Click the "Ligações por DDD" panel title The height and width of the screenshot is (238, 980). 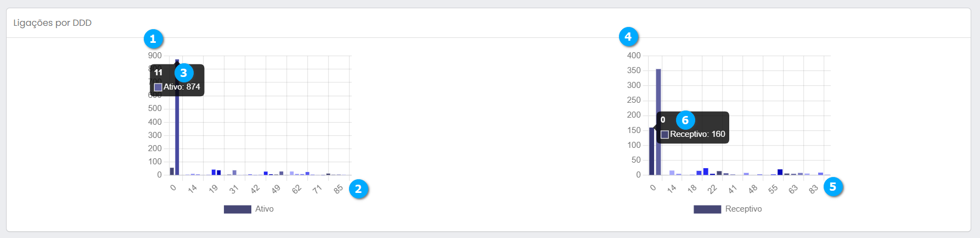[53, 23]
